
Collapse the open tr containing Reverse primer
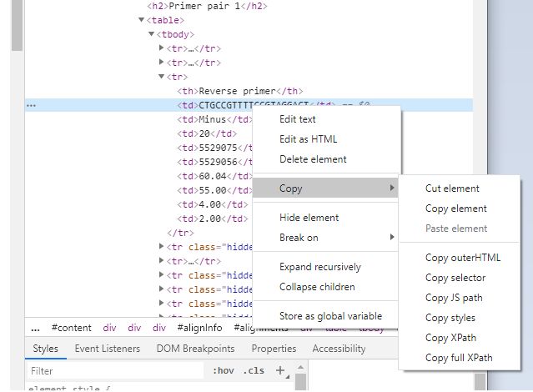point(162,76)
